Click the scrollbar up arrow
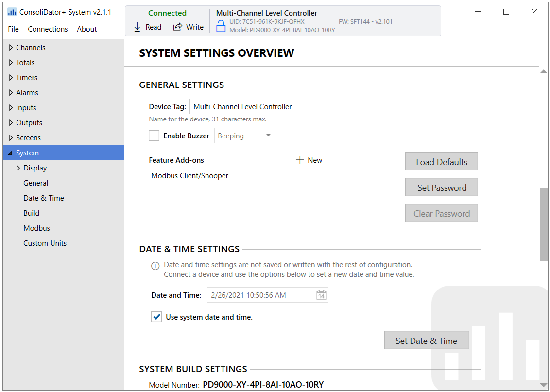 point(543,71)
